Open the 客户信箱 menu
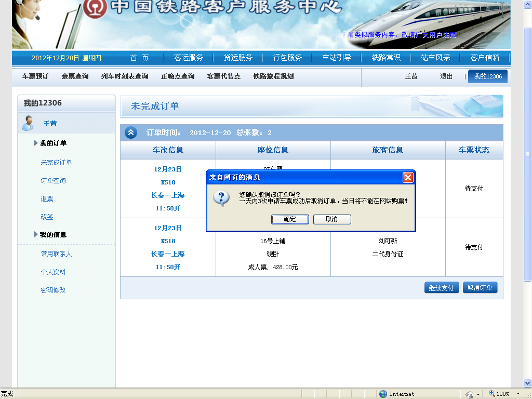 point(485,58)
